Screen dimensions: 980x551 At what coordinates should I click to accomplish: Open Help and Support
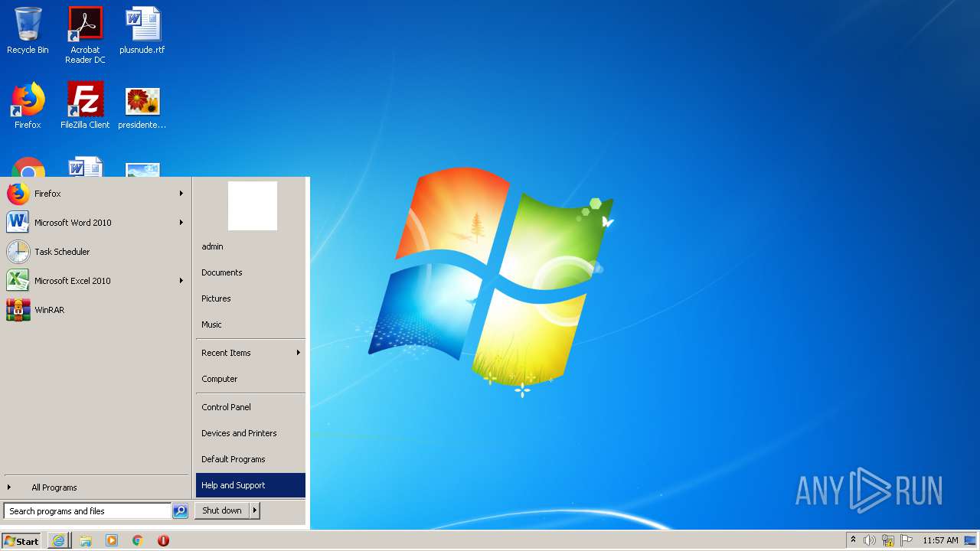point(250,485)
